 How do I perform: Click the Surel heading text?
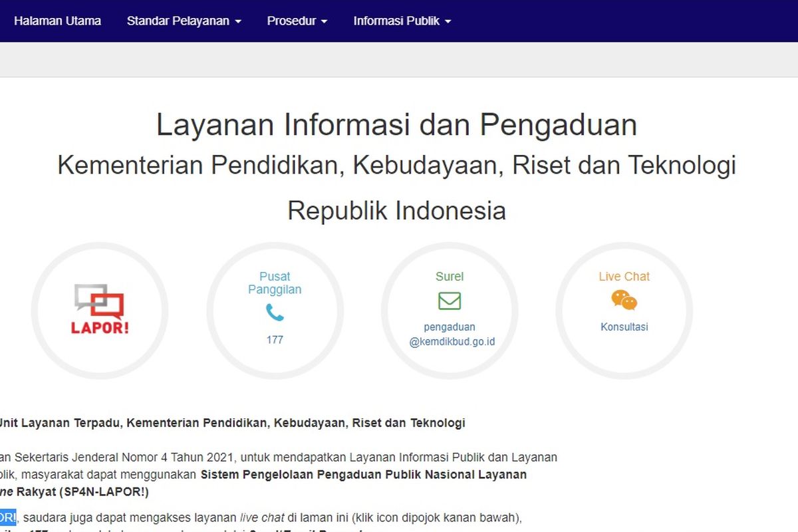(449, 276)
